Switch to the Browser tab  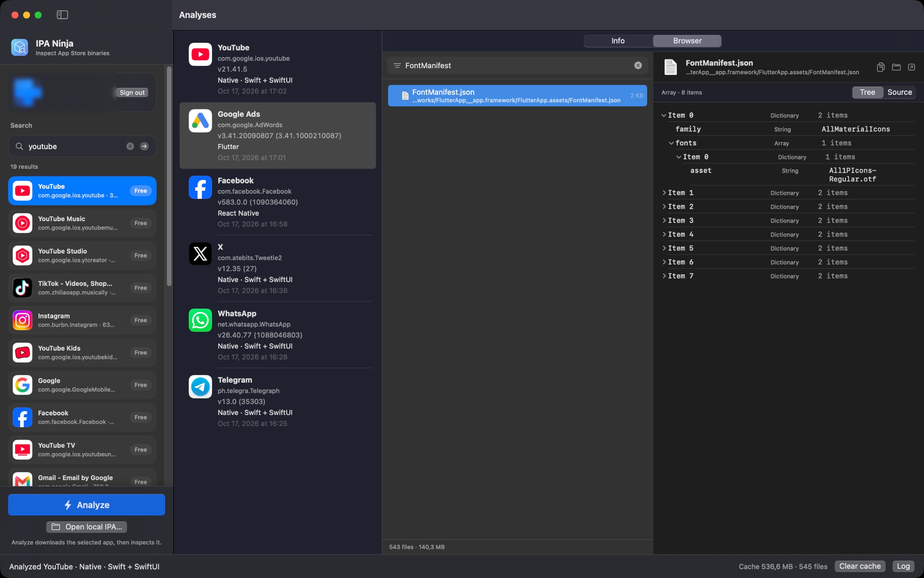pos(687,41)
